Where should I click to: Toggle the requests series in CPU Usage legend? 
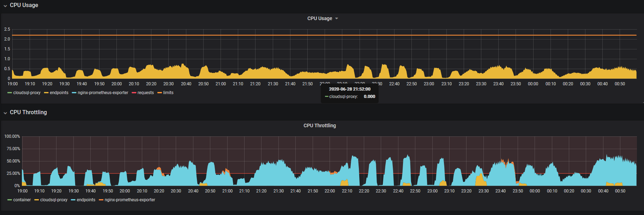tap(145, 93)
